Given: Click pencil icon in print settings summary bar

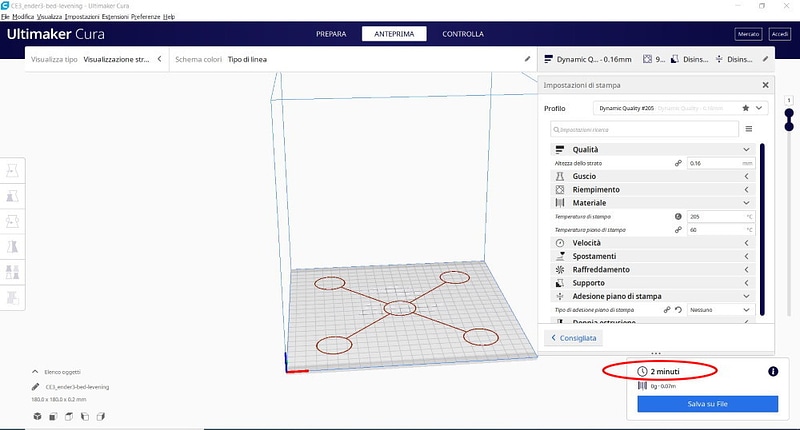Looking at the screenshot, I should (x=765, y=59).
